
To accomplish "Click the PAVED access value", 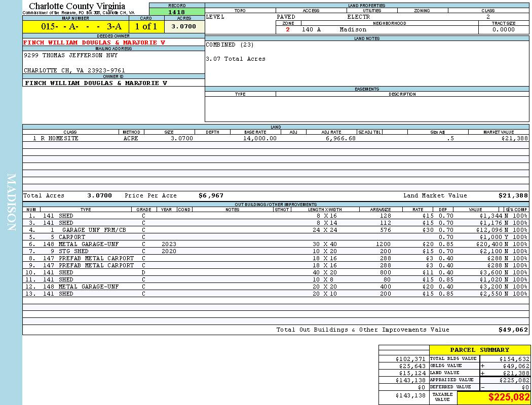I will tap(286, 17).
